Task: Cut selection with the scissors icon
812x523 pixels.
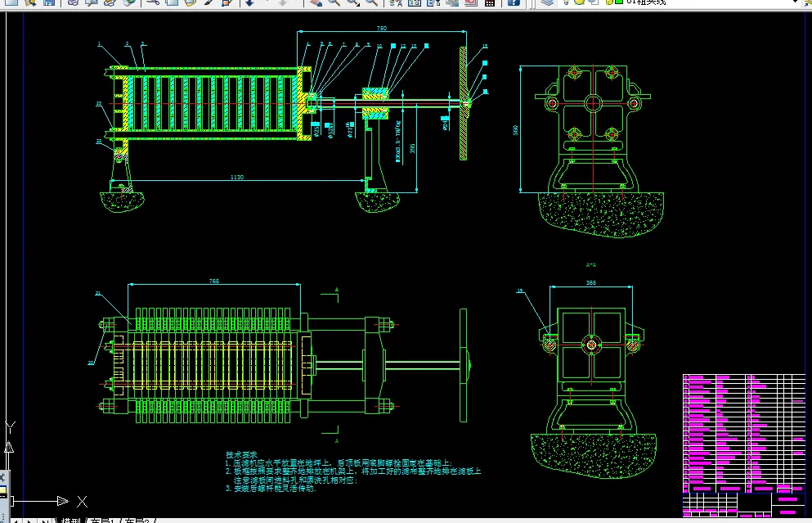Action: (153, 2)
